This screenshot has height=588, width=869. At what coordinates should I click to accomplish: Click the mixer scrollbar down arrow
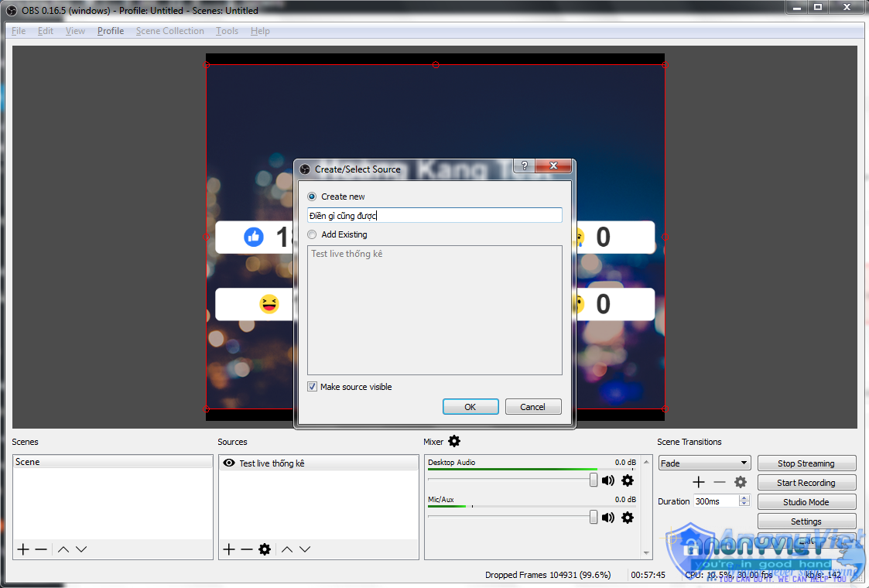(x=646, y=552)
